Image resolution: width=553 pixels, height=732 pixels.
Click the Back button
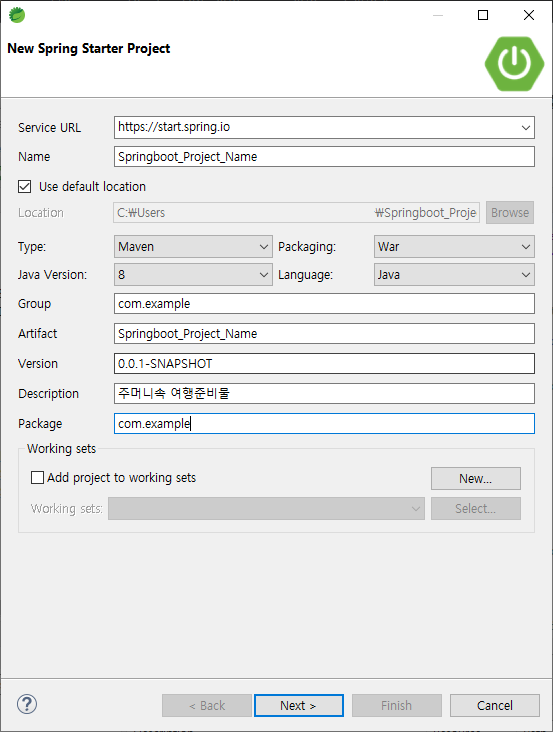click(207, 705)
